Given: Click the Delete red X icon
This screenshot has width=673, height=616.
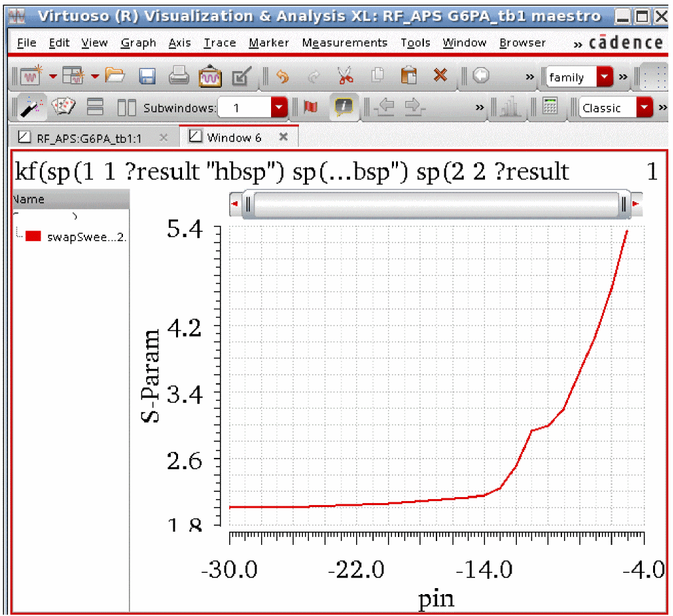Looking at the screenshot, I should [x=440, y=76].
